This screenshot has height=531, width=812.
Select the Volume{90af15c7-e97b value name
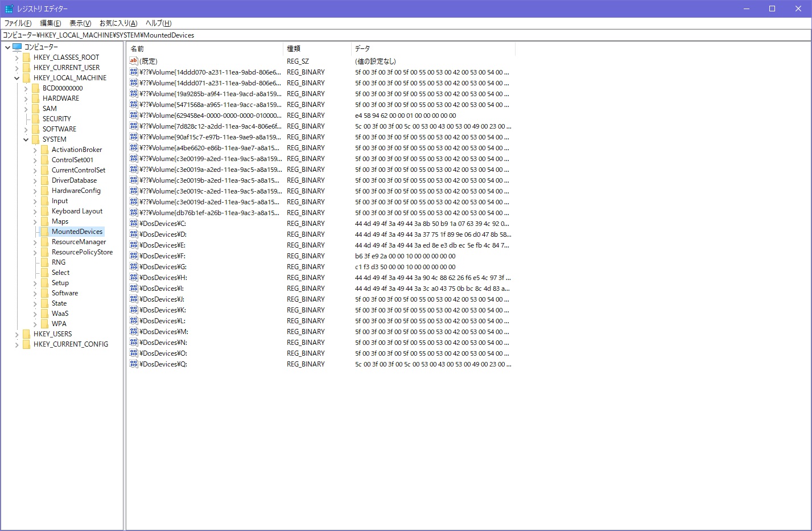pyautogui.click(x=211, y=137)
